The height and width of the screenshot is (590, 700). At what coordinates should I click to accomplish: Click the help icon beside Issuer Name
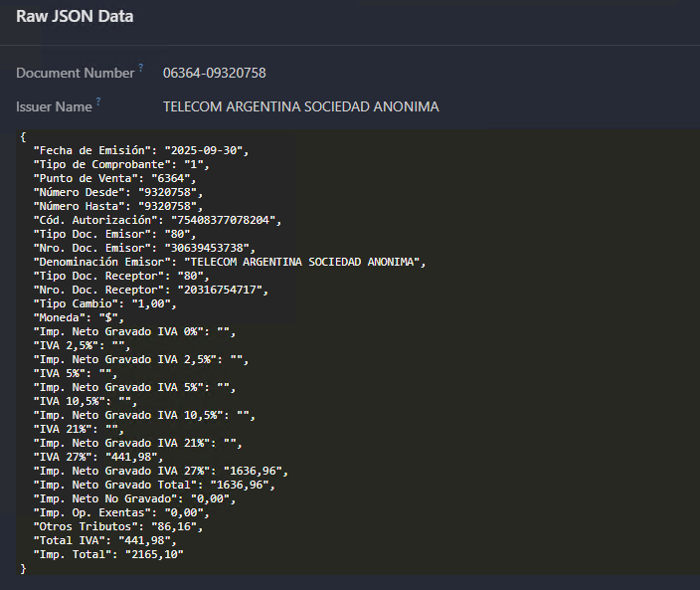pyautogui.click(x=98, y=102)
